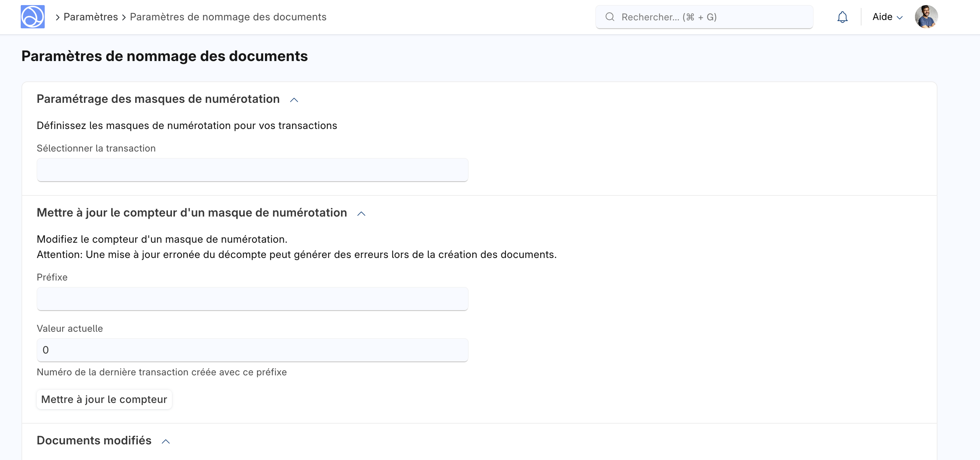This screenshot has height=460, width=980.
Task: Open the Aide dropdown menu
Action: 887,17
